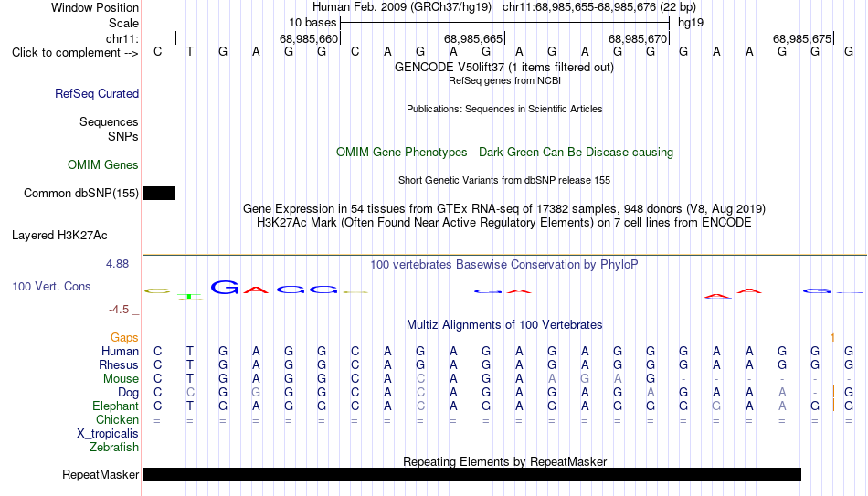Select the Dog species label

pyautogui.click(x=129, y=393)
